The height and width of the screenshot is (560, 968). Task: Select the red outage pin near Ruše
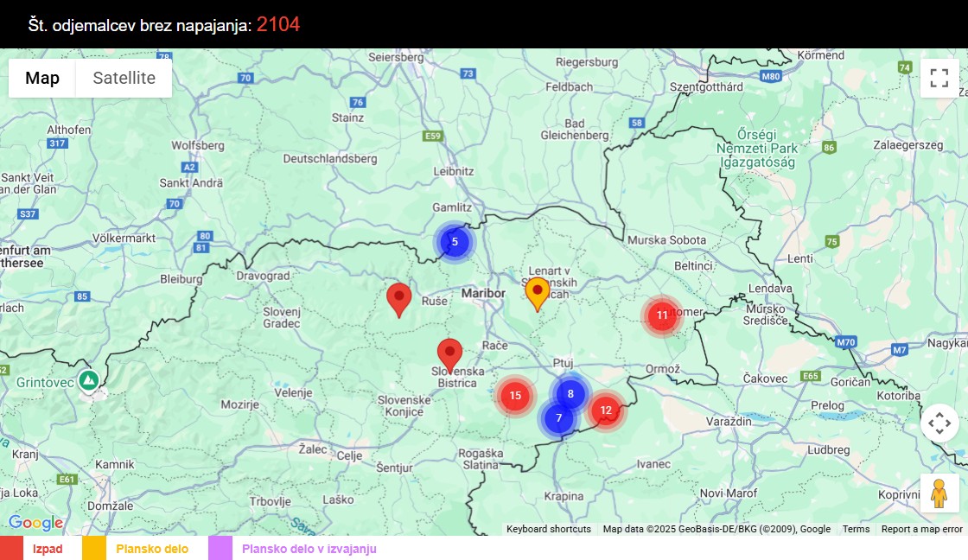(399, 297)
